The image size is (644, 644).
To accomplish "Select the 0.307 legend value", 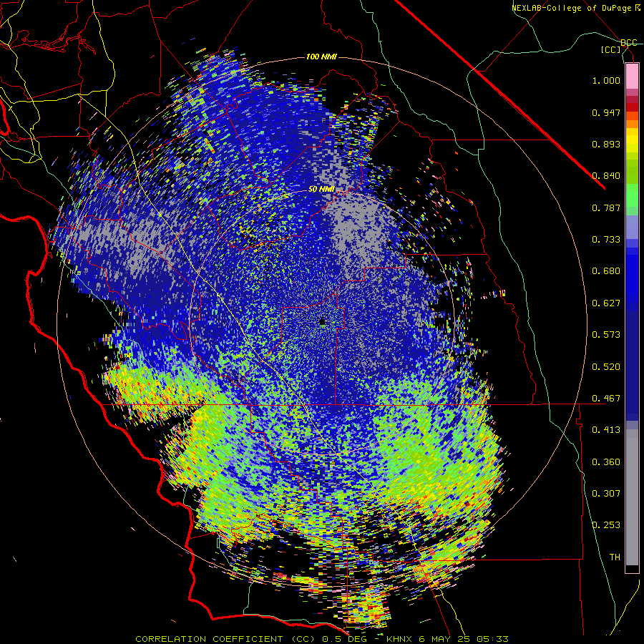I will point(606,494).
